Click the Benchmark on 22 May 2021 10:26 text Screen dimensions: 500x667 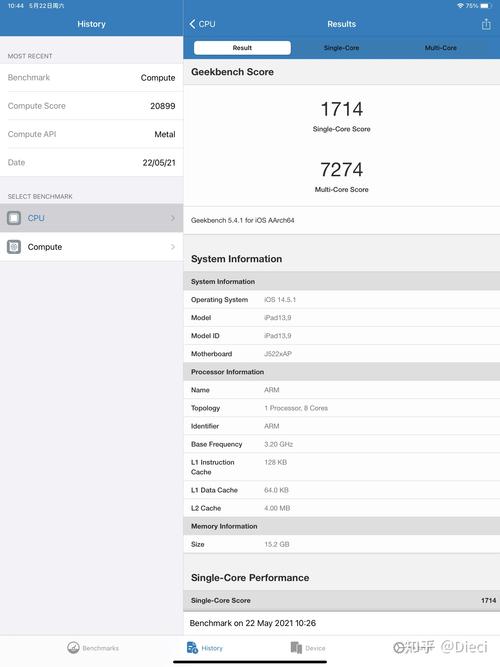click(253, 623)
